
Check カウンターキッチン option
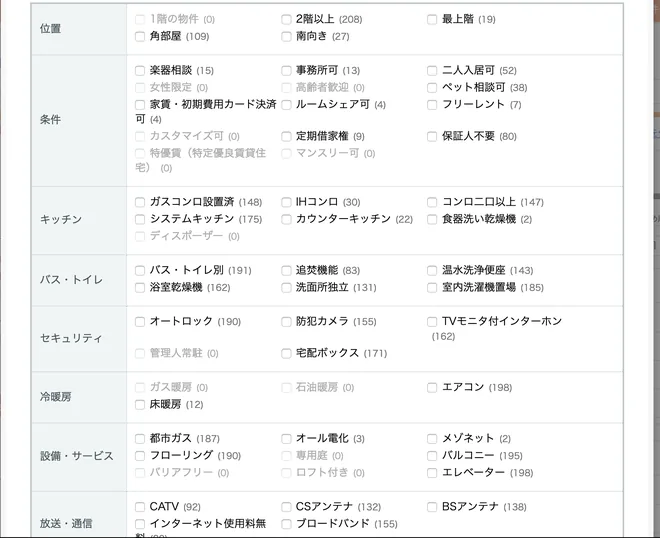coord(286,219)
